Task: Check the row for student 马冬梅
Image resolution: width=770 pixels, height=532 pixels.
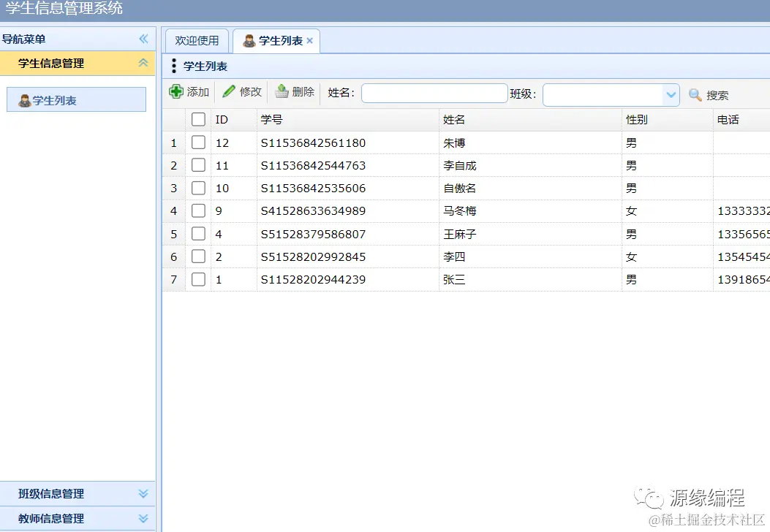Action: [198, 210]
